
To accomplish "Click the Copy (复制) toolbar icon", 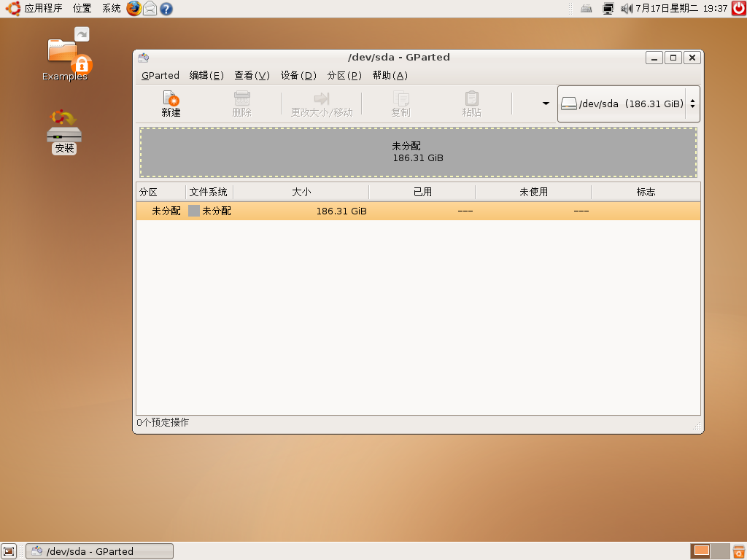I will (400, 104).
